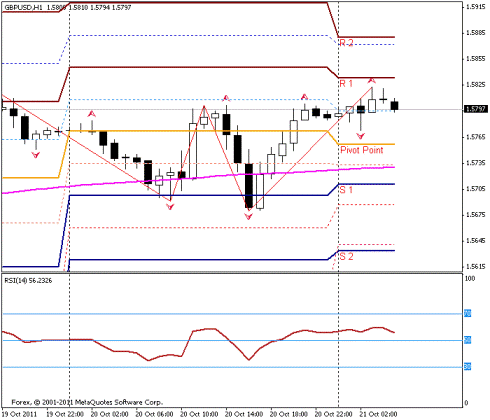Viewport: 490px width, 420px height.
Task: Select the first down fractal arrow near 19 Oct 2011
Action: tap(36, 155)
